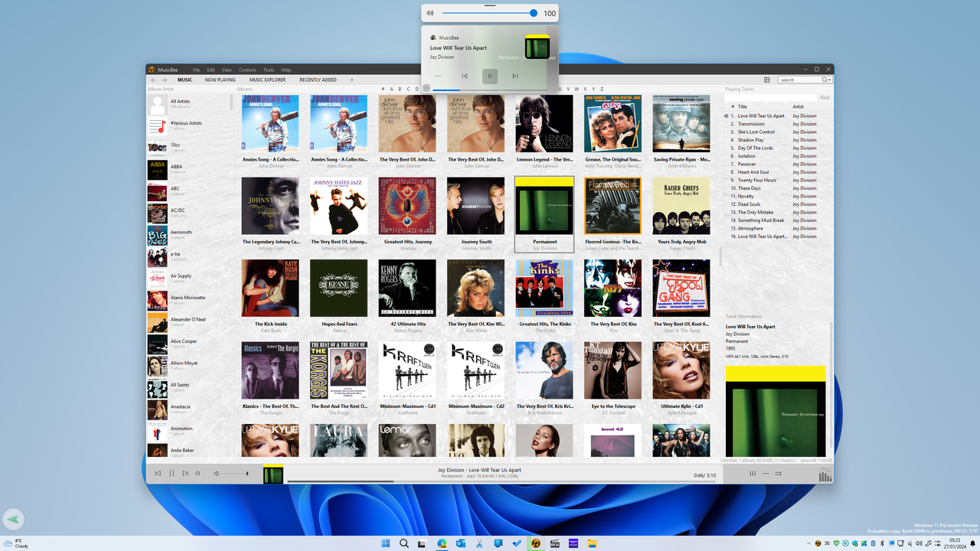Image resolution: width=980 pixels, height=551 pixels.
Task: Click the visualizer bars icon at bottom right
Action: click(x=825, y=474)
